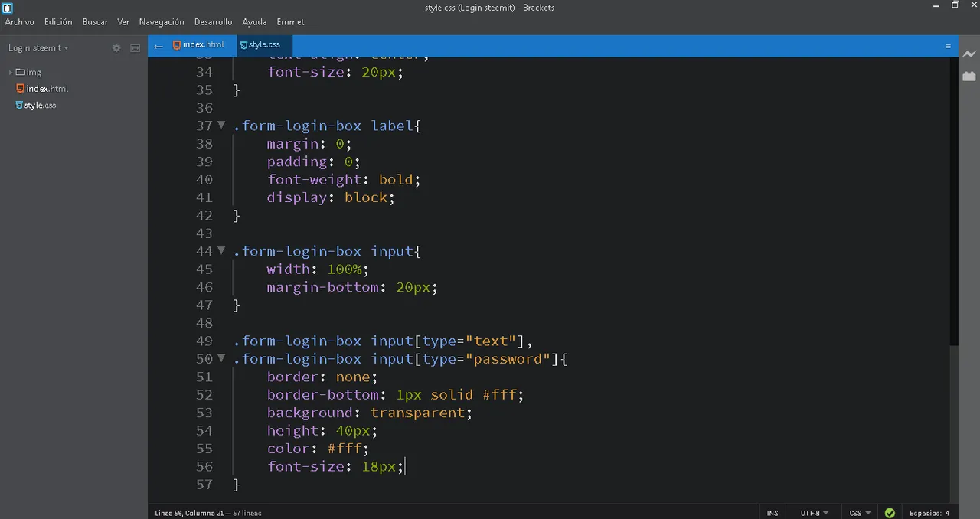Select the style.css tab

click(264, 45)
